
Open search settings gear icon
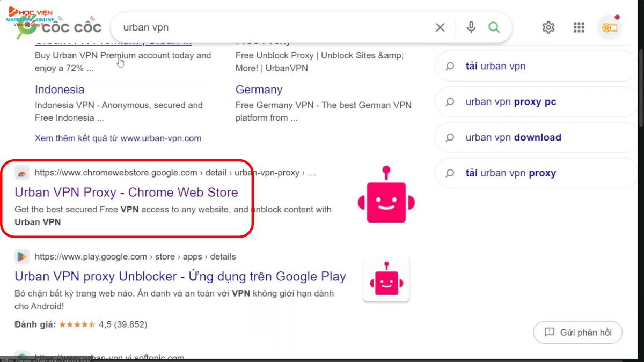coord(548,27)
